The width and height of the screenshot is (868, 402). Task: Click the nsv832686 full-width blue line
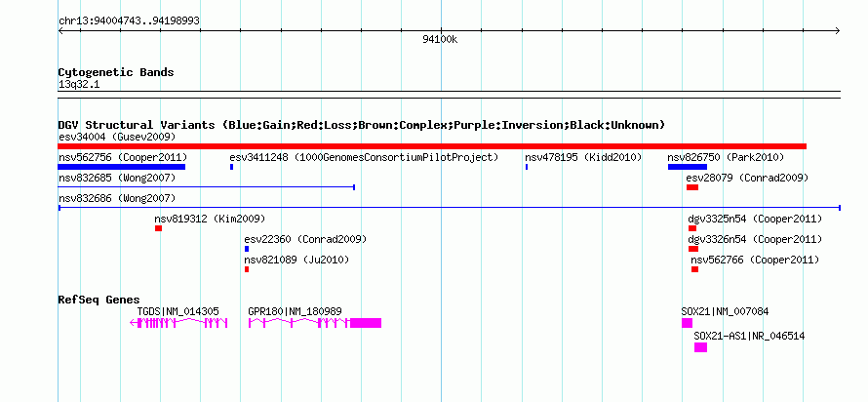pos(450,208)
